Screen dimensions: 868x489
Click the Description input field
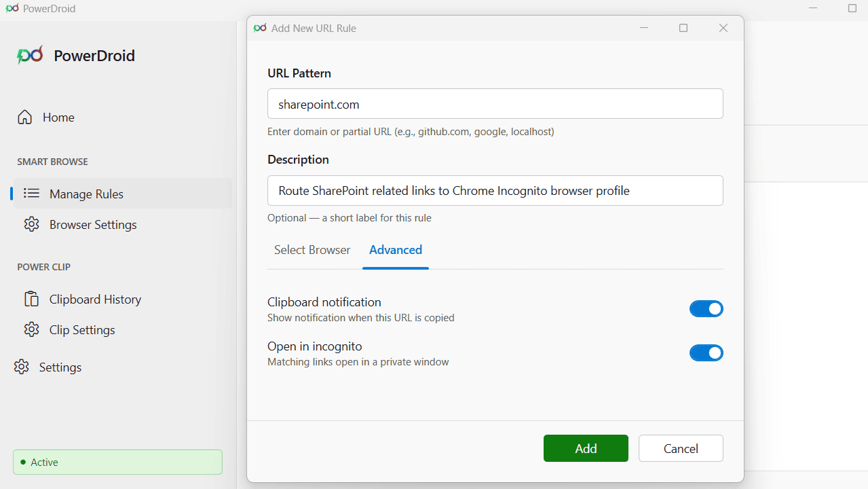(x=495, y=190)
